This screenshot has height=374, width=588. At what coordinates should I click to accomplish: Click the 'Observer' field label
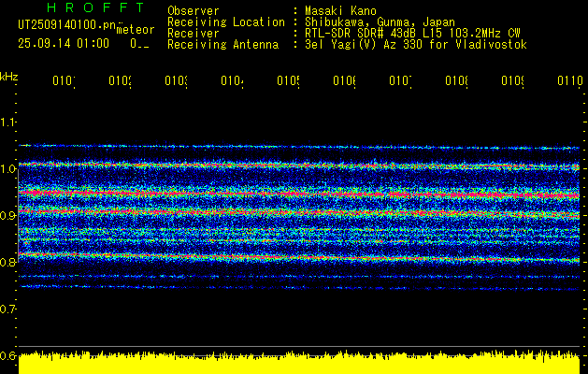194,10
